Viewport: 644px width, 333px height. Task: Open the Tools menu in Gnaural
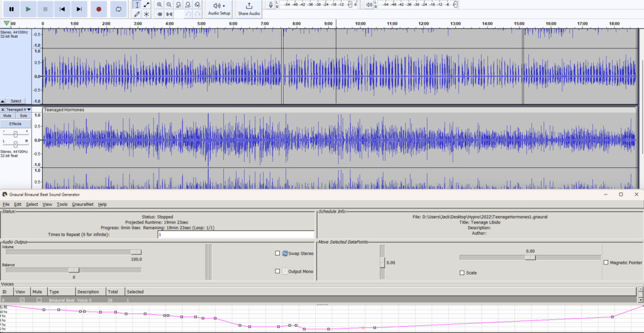coord(62,204)
